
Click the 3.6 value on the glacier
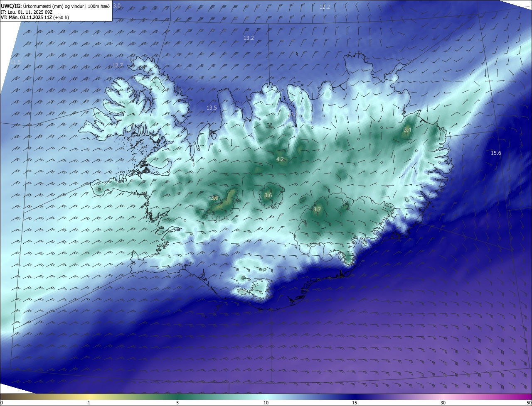(268, 196)
